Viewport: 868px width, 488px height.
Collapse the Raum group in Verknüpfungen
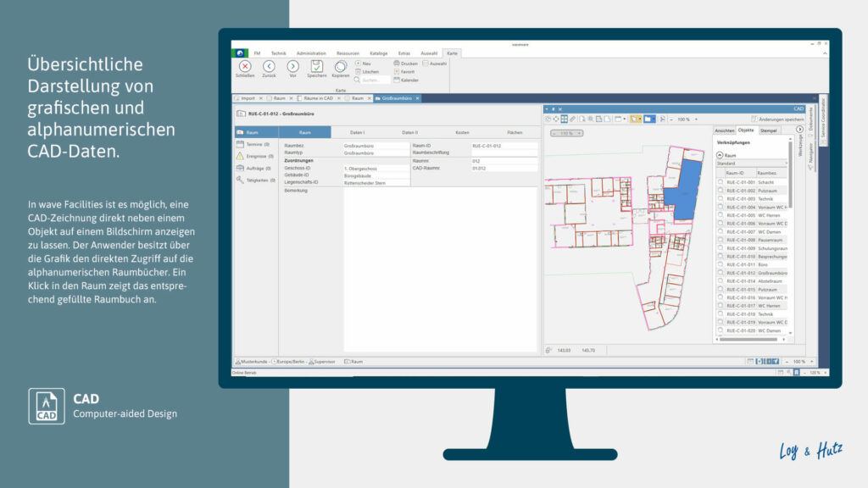(719, 154)
